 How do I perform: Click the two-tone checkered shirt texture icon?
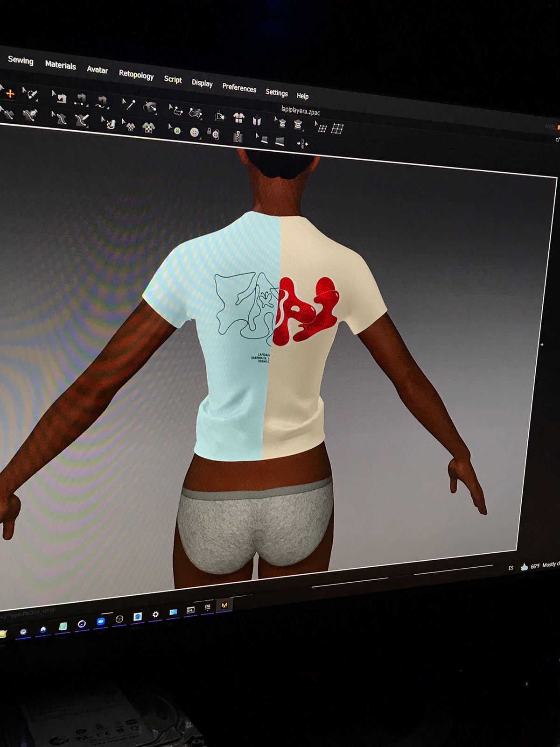(x=149, y=127)
